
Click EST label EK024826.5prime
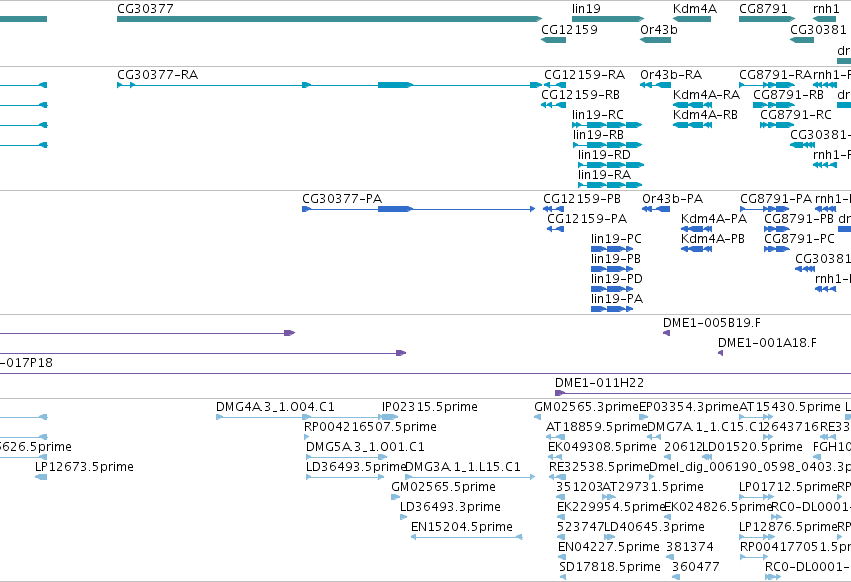(718, 508)
